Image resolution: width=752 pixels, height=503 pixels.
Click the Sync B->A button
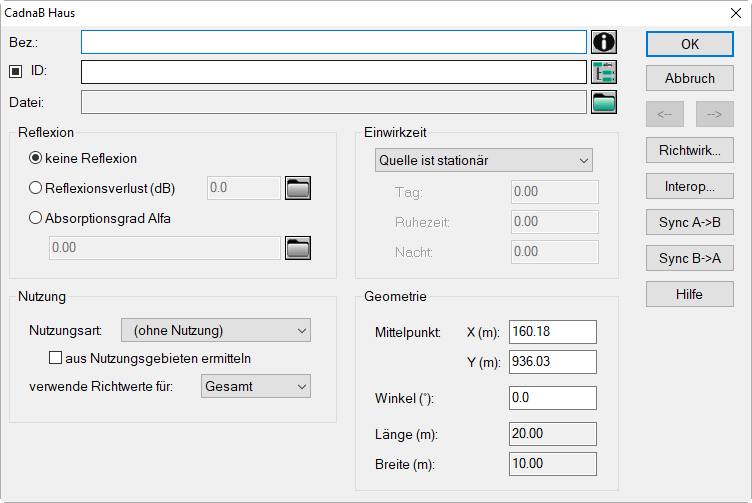click(690, 258)
